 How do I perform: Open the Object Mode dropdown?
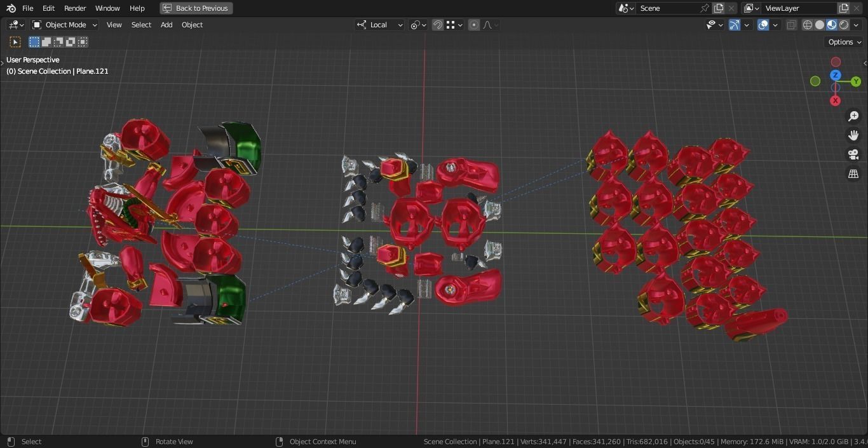tap(64, 25)
